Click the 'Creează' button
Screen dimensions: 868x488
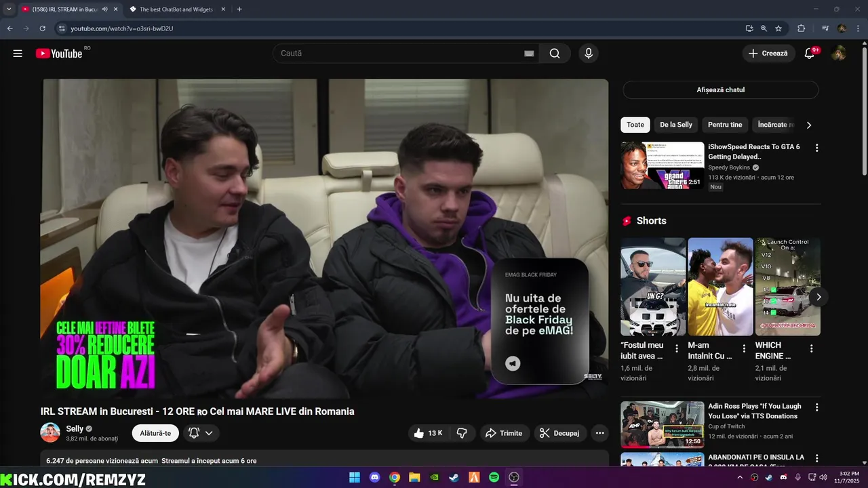[768, 54]
